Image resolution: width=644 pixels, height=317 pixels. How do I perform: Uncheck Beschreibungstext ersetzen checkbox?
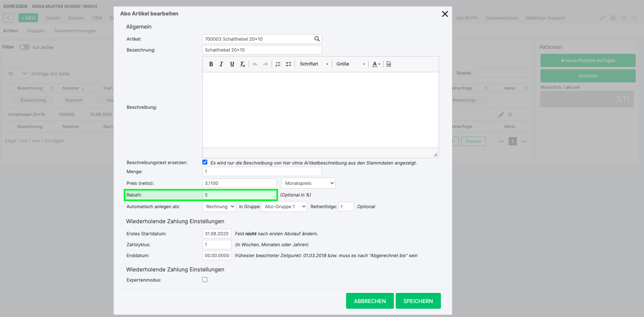[205, 162]
